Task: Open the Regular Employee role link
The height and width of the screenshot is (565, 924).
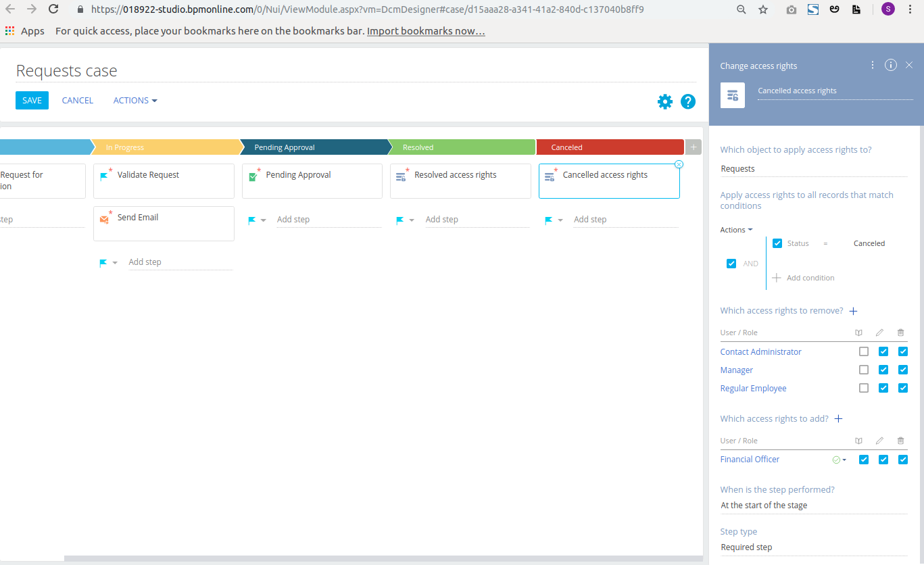Action: click(x=754, y=388)
